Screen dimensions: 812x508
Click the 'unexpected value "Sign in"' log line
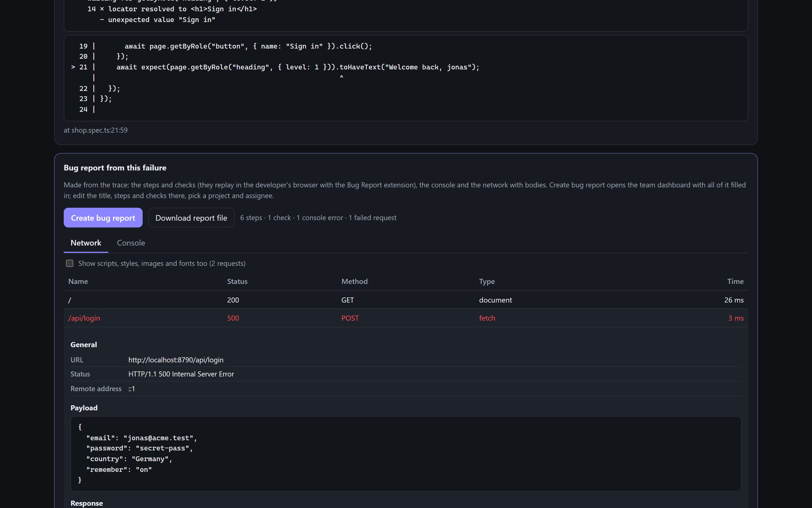[x=157, y=20]
